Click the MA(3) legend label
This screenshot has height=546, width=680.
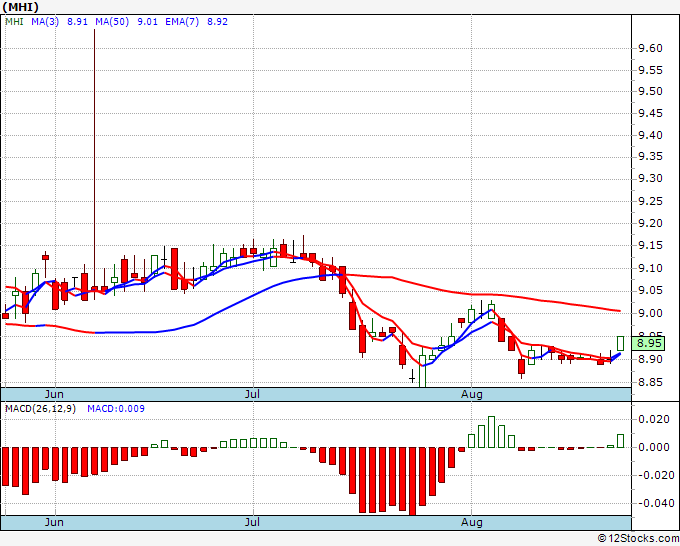click(x=45, y=22)
